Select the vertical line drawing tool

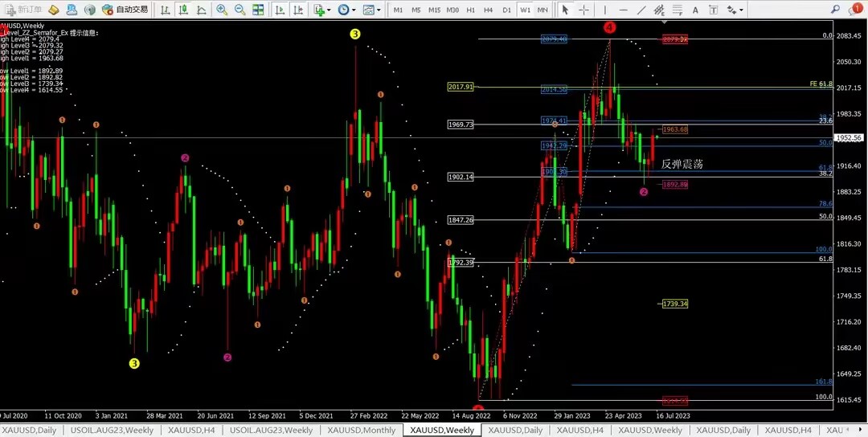tap(605, 10)
